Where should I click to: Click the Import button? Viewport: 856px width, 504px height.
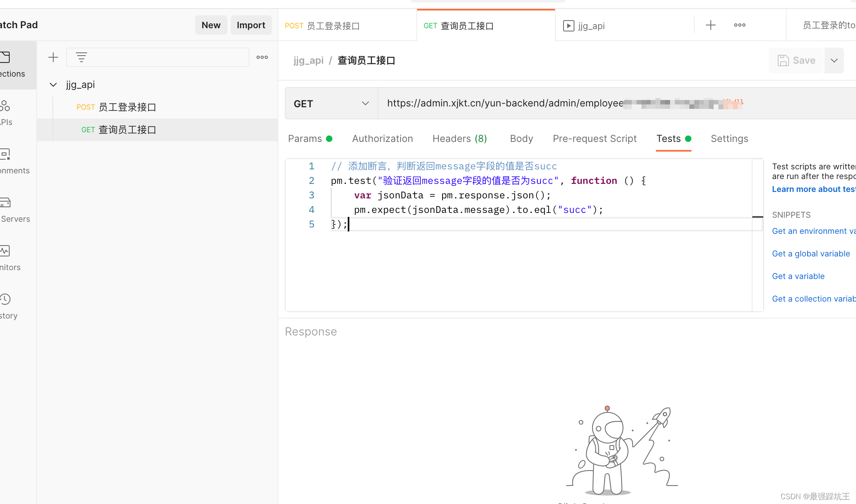pyautogui.click(x=251, y=25)
